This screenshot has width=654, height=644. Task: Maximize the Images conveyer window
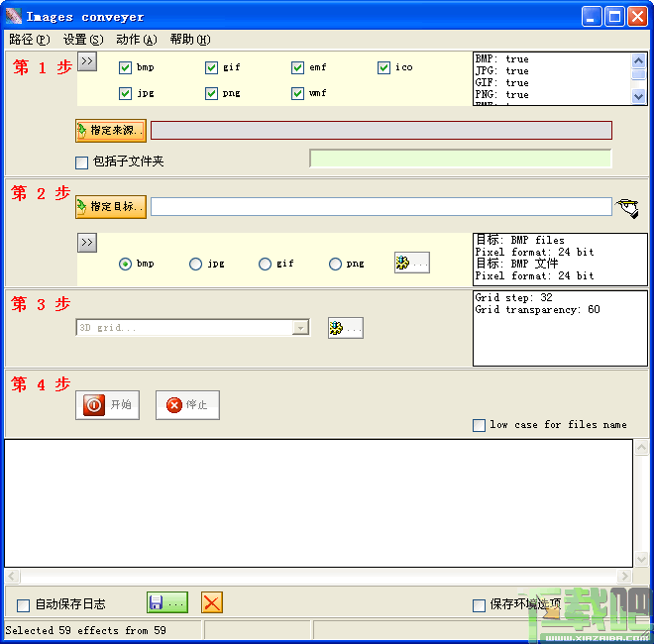click(x=614, y=17)
